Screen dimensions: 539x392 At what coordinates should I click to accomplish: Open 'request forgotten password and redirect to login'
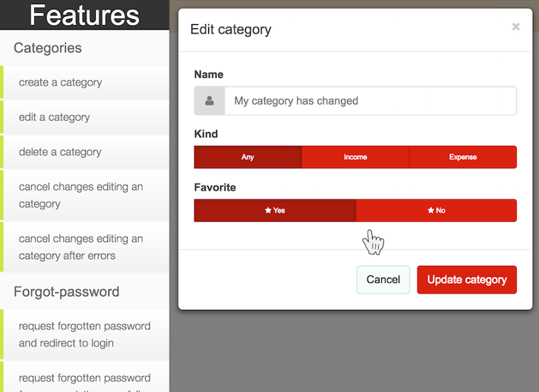click(86, 334)
